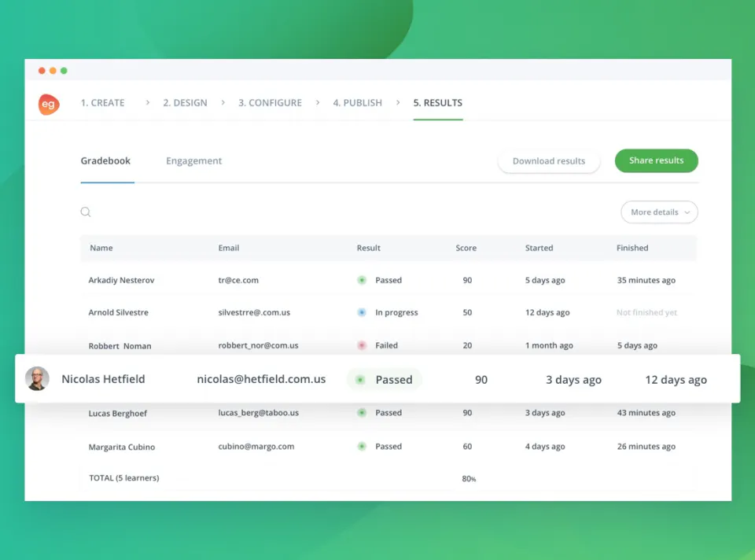Image resolution: width=755 pixels, height=560 pixels.
Task: Click the 2. DESIGN step
Action: (x=185, y=102)
